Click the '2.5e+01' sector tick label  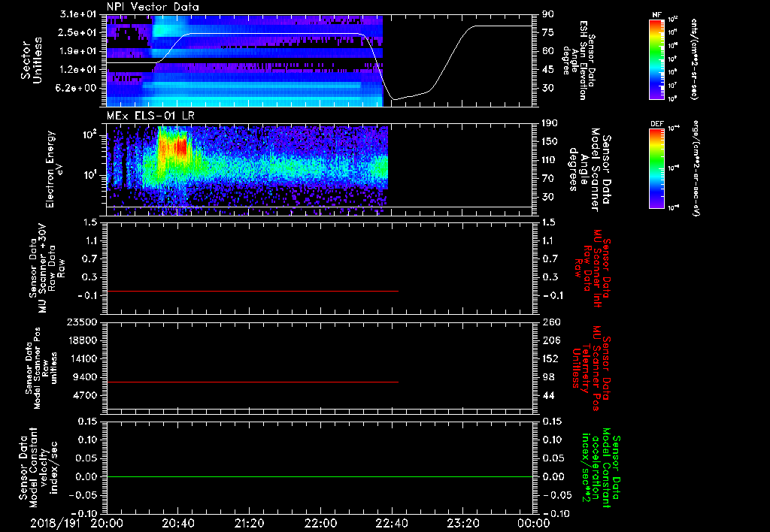78,32
